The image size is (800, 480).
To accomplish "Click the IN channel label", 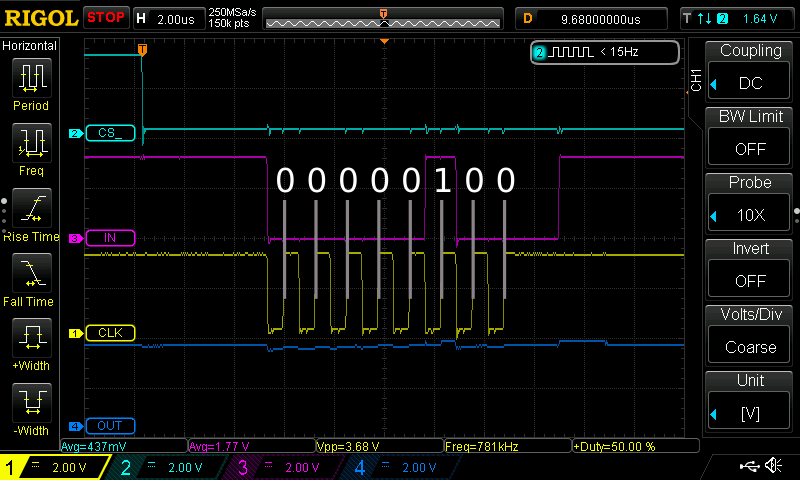I will point(110,238).
